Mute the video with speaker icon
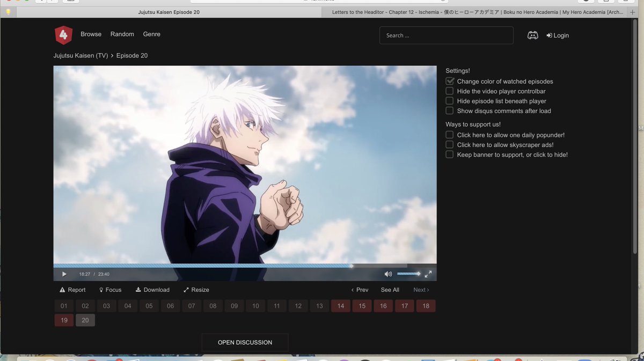 coord(388,274)
